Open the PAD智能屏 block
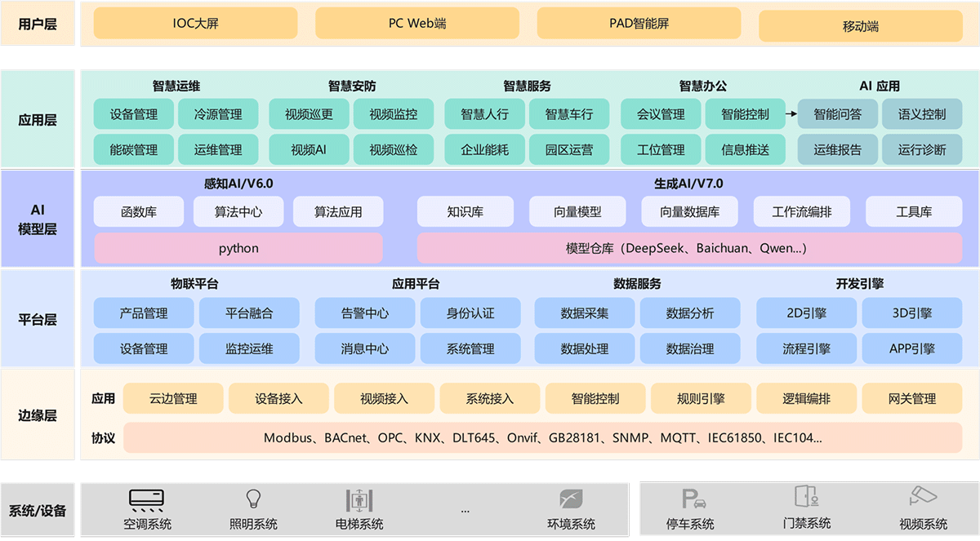The height and width of the screenshot is (541, 980). pos(639,24)
